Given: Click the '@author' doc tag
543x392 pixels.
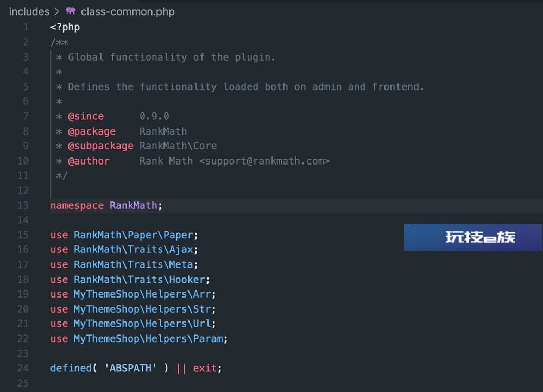Looking at the screenshot, I should (89, 161).
